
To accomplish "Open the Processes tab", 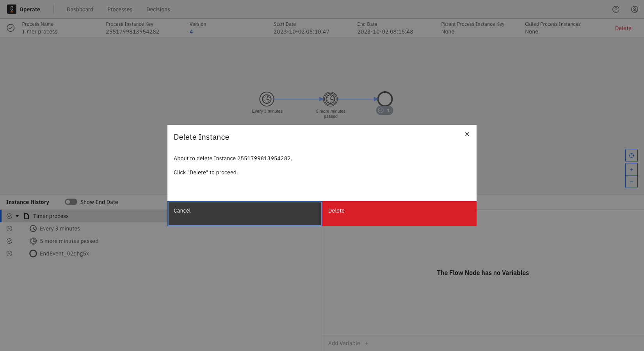I will point(120,9).
